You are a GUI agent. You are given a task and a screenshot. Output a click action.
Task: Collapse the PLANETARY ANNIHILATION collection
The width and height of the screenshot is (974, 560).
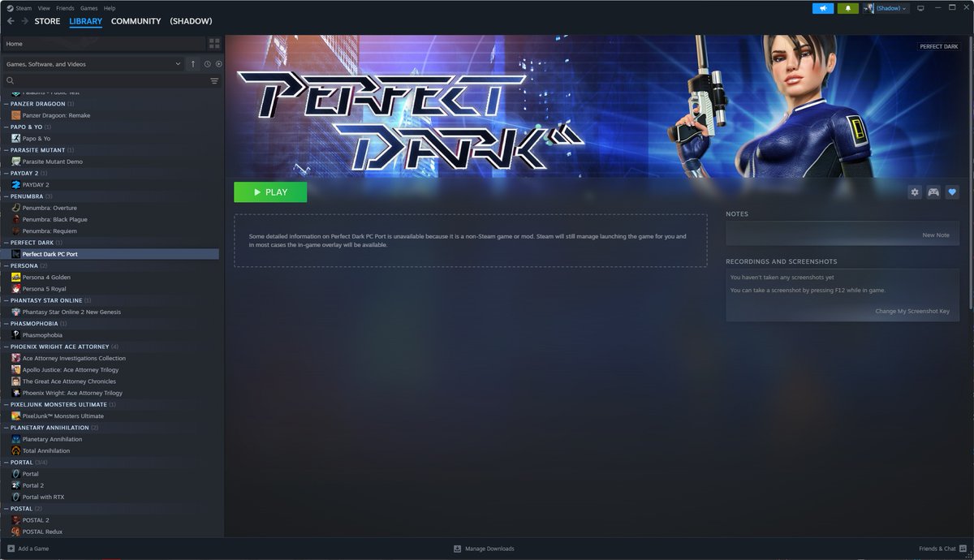click(6, 428)
